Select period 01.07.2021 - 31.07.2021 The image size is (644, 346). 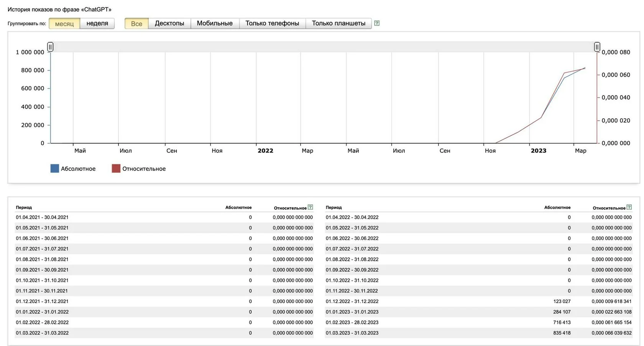42,249
